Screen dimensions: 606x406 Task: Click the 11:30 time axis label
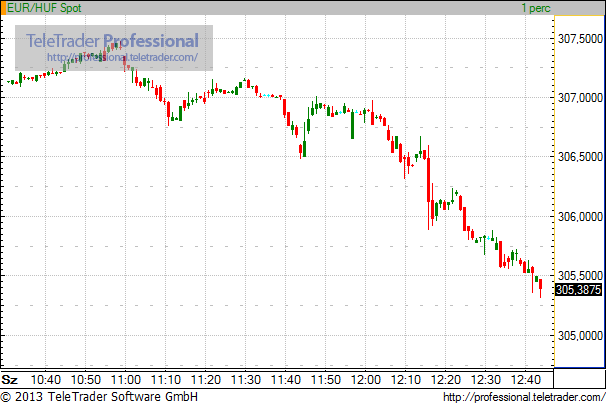[x=246, y=380]
